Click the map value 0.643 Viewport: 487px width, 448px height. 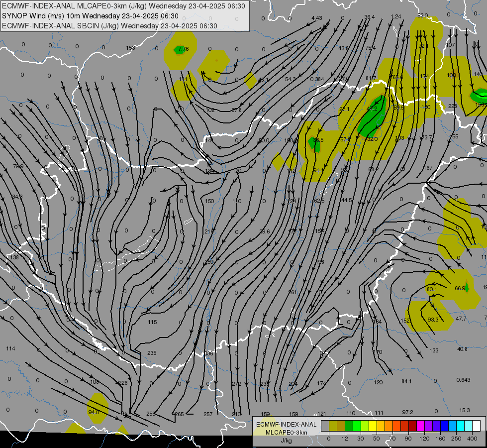[x=464, y=380]
